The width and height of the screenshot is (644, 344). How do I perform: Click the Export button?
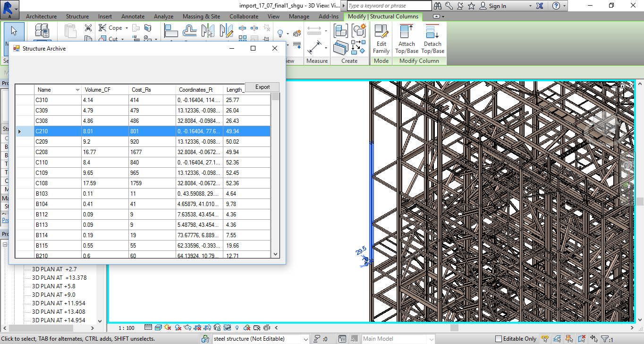point(263,87)
